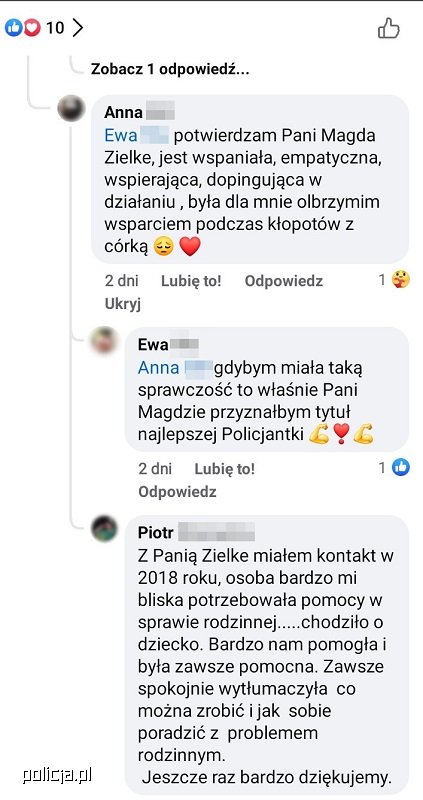Like Ewa's reply with 'Lubię to!'
423x800 pixels.
[225, 468]
